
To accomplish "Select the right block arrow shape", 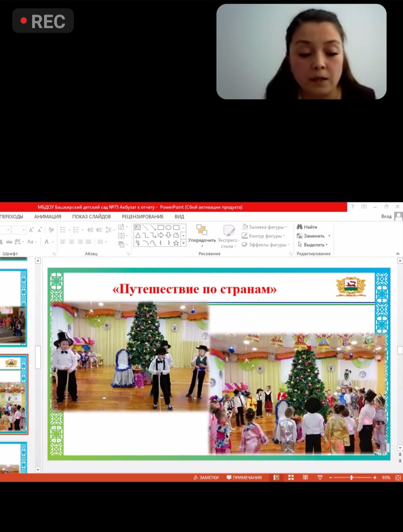I will point(160,235).
